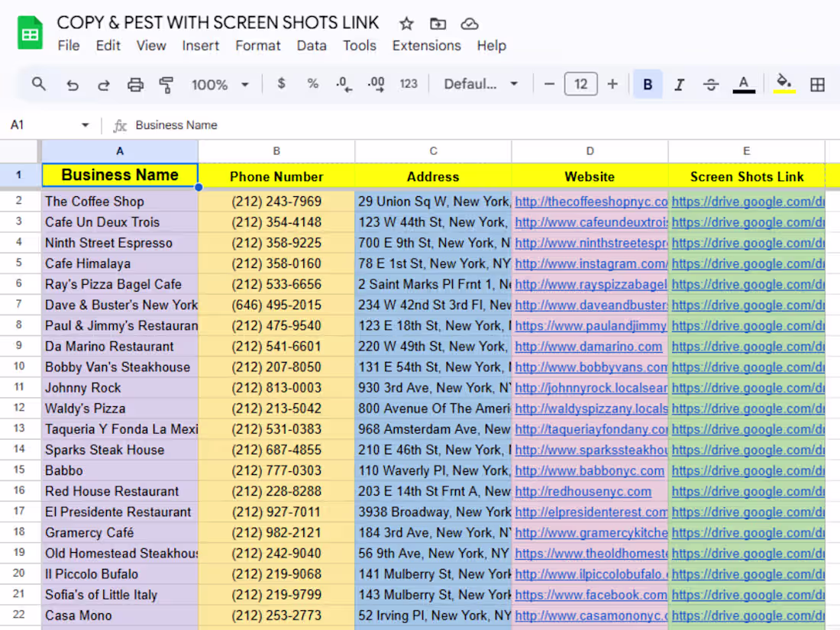Open the Data menu
The width and height of the screenshot is (840, 630).
click(x=312, y=46)
